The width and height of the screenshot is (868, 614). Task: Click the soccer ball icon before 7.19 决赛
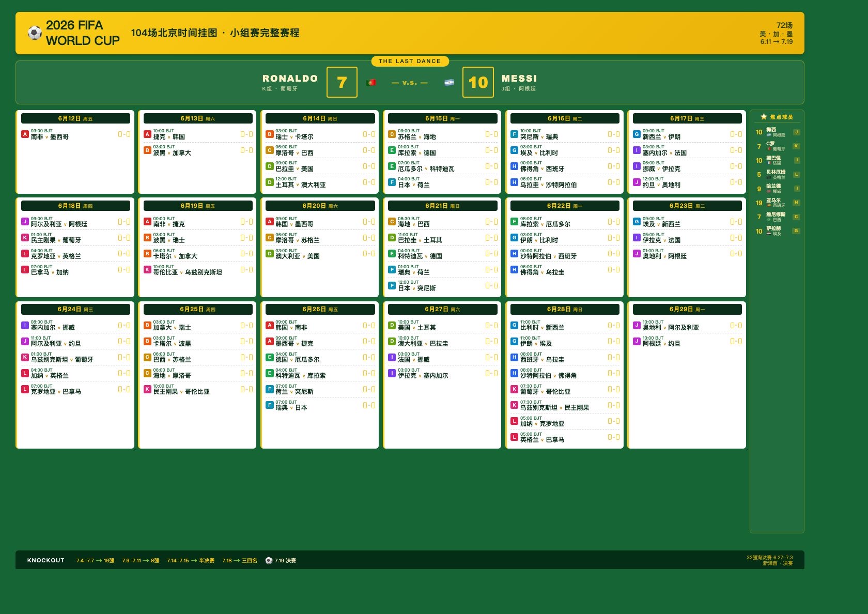[269, 560]
